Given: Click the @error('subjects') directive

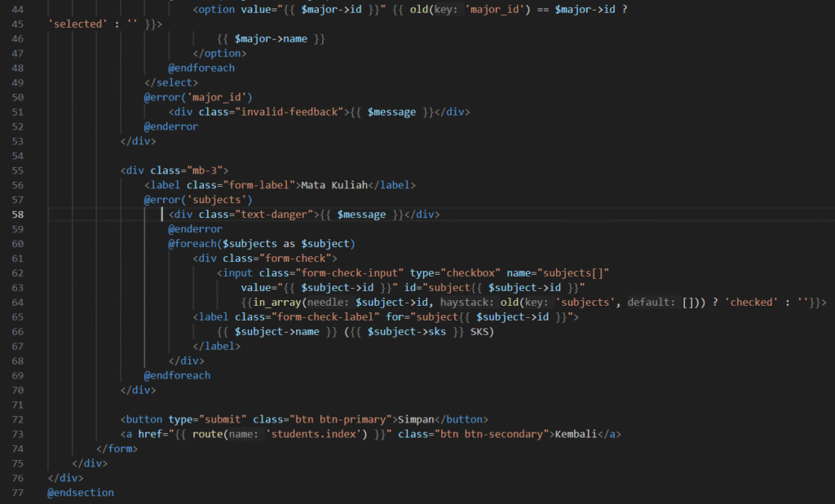Looking at the screenshot, I should click(x=198, y=200).
